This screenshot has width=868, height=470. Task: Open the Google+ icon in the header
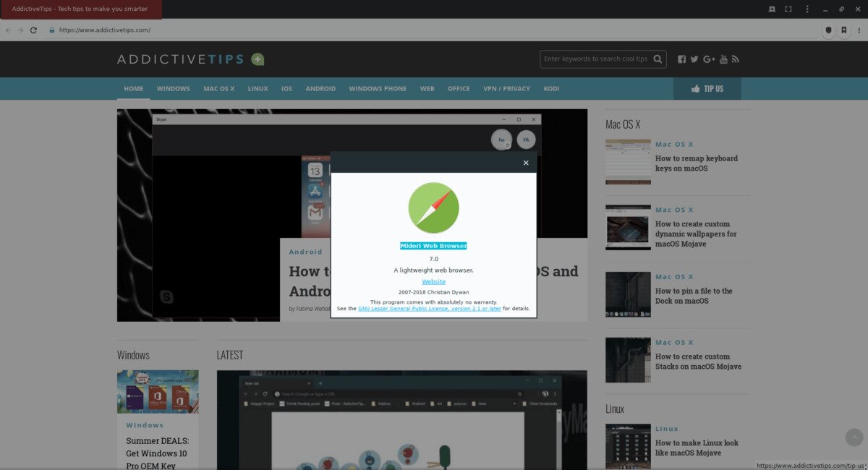[x=709, y=59]
